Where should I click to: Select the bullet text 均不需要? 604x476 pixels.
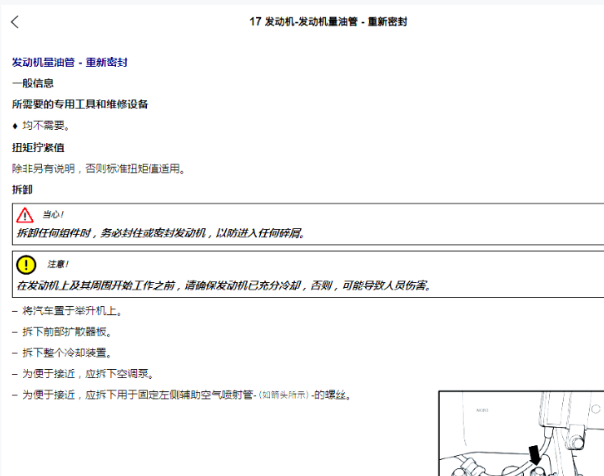pos(45,126)
